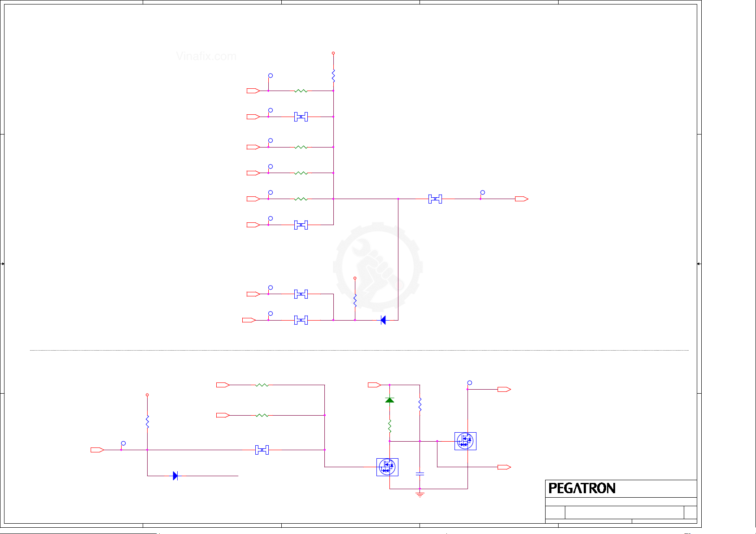The width and height of the screenshot is (756, 534).
Task: Select the left-pointing blue diode in the upper circuit
Action: 383,320
